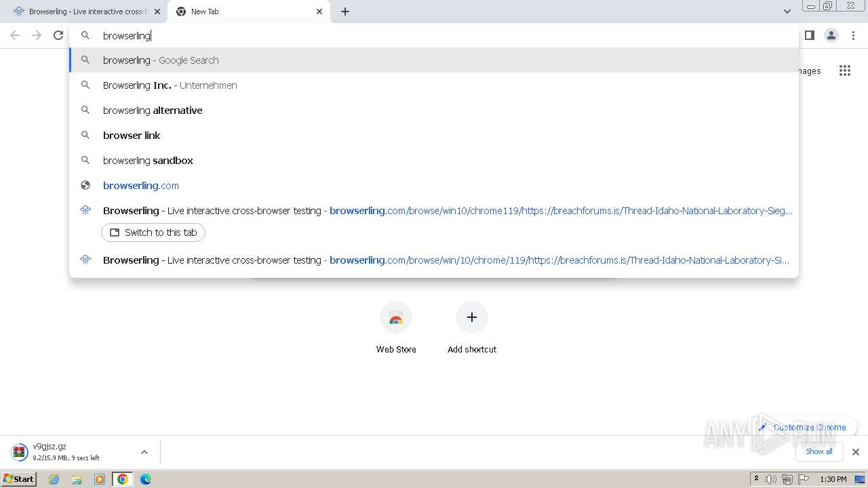Show hidden tray icons arrow
868x488 pixels.
756,479
